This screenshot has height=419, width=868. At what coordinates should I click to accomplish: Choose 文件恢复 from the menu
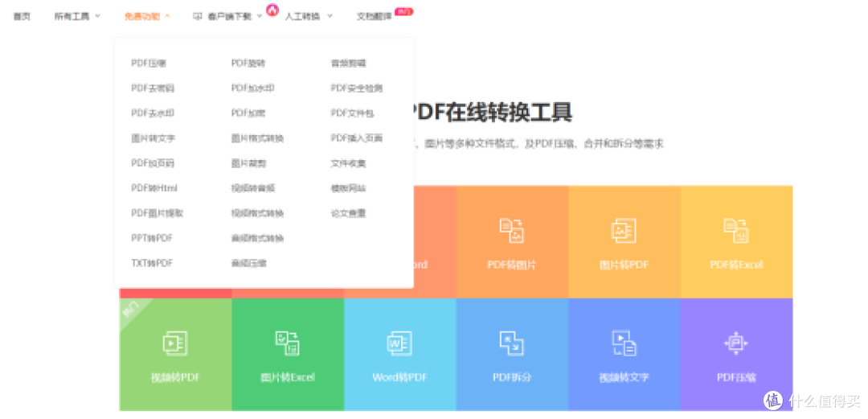[348, 163]
